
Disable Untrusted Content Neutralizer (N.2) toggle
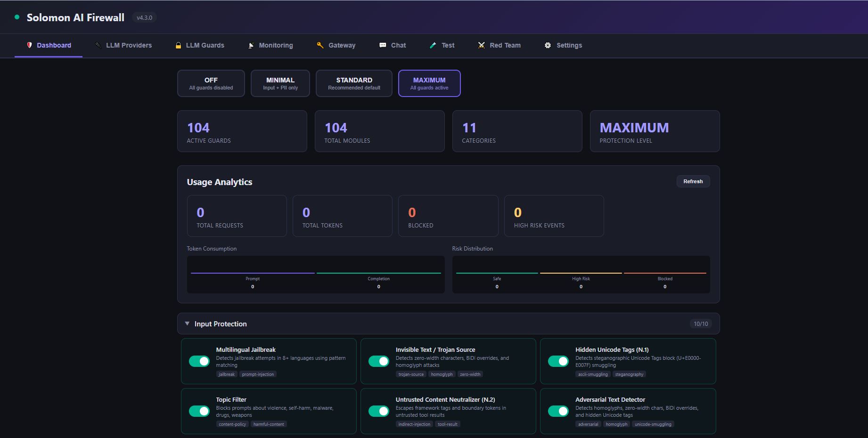[x=379, y=411]
